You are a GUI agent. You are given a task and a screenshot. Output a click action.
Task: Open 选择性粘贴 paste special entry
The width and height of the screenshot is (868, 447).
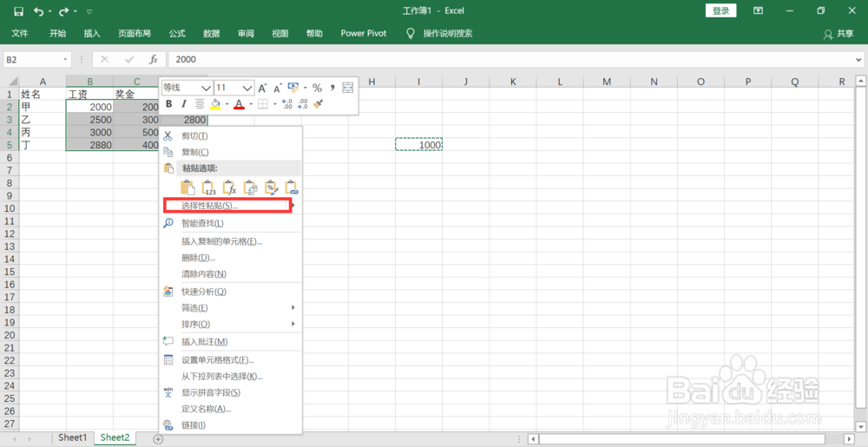[227, 206]
